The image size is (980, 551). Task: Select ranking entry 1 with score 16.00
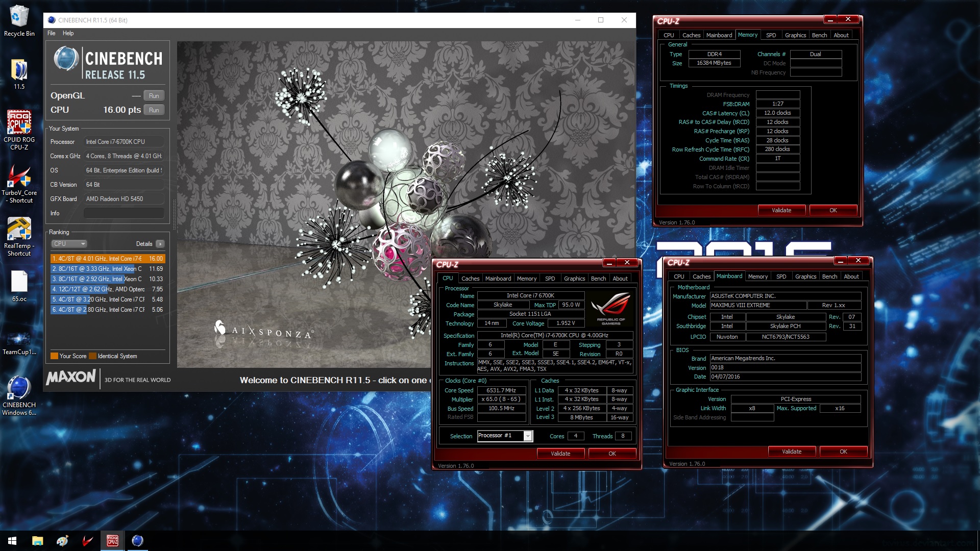point(108,259)
